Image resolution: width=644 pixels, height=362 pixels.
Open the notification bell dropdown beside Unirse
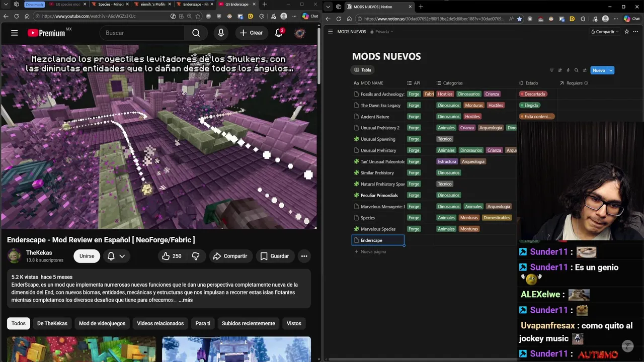pyautogui.click(x=116, y=256)
